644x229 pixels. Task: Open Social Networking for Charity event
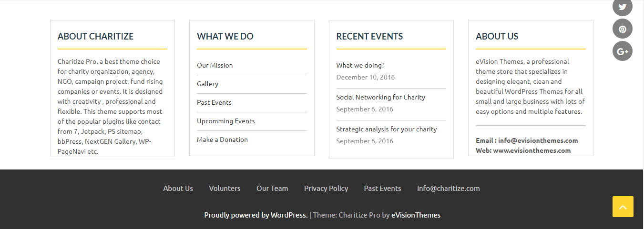click(381, 97)
